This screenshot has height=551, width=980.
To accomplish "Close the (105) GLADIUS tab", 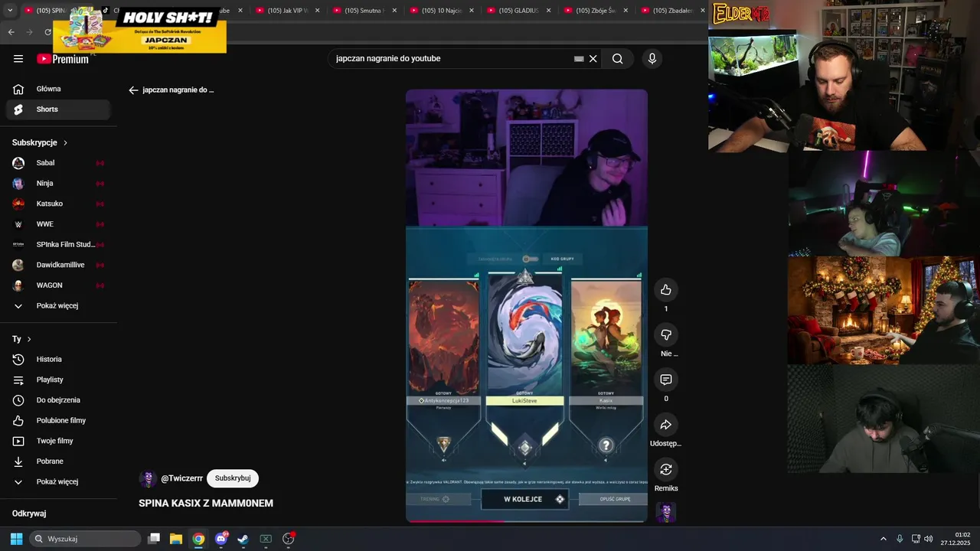I will [x=548, y=11].
